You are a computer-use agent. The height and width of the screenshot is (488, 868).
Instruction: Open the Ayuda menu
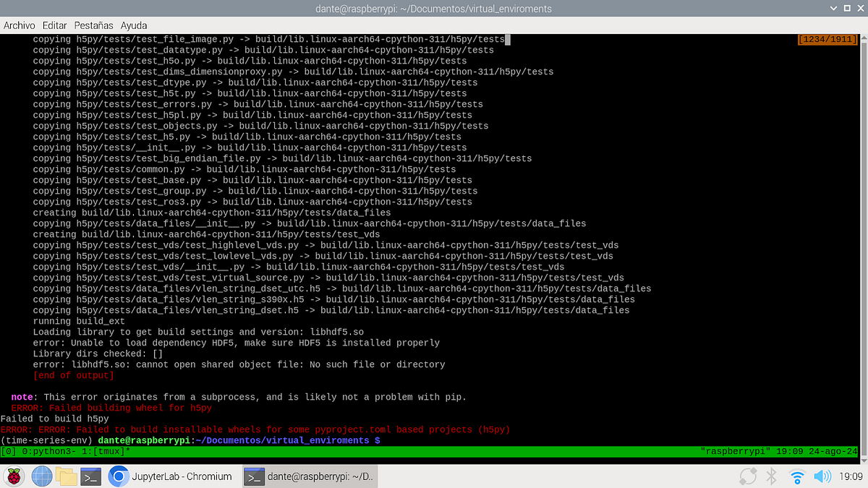133,25
